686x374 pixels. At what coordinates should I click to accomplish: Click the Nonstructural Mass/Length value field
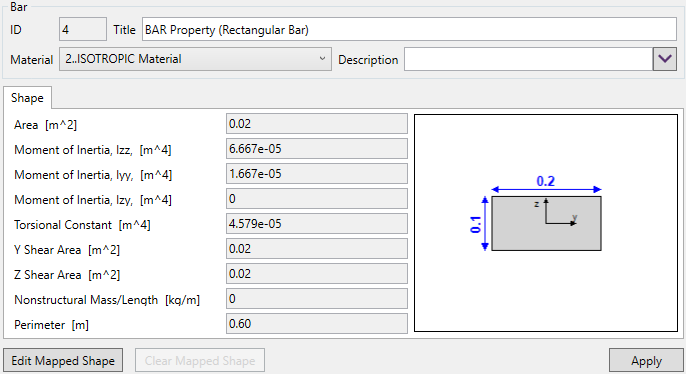point(317,298)
